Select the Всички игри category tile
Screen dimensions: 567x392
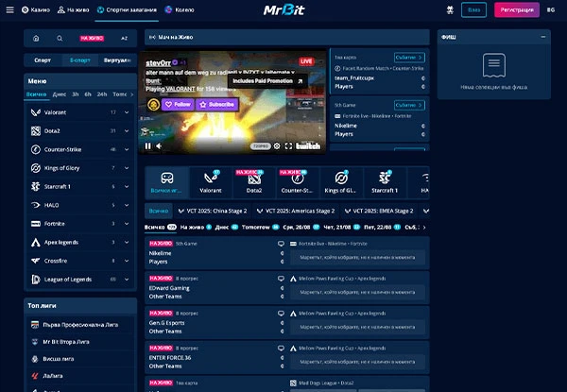point(167,182)
